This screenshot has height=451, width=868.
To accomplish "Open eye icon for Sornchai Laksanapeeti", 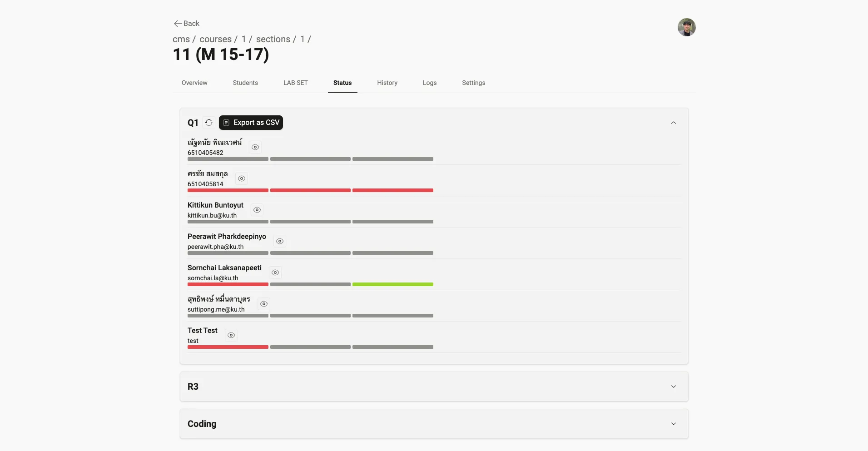I will tap(275, 273).
